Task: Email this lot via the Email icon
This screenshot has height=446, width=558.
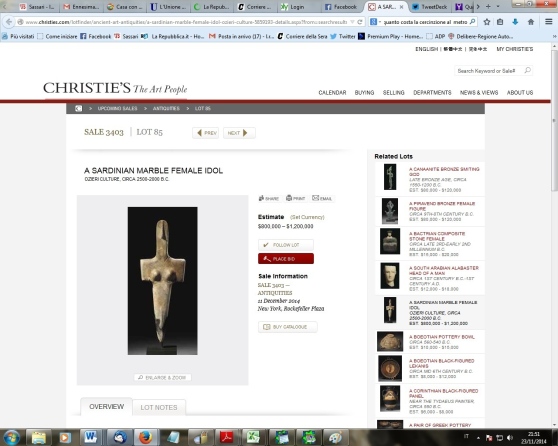Action: point(322,198)
